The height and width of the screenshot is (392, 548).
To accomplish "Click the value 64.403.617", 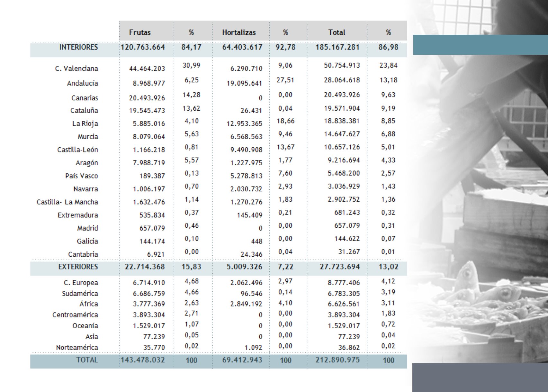I will (242, 47).
